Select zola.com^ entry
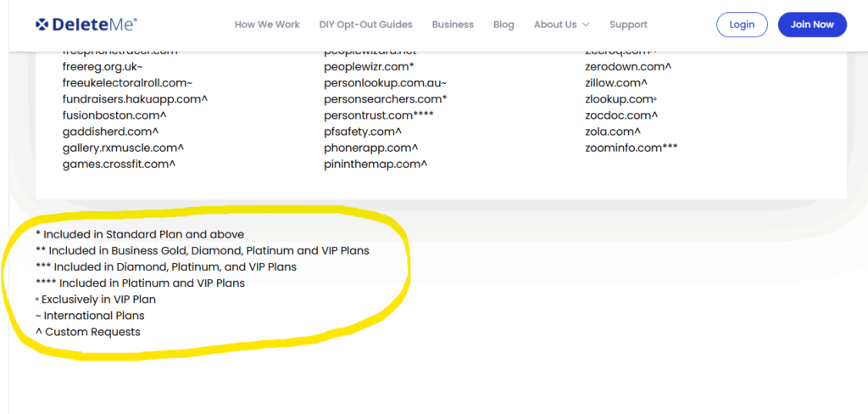Viewport: 868px width, 414px height. click(613, 131)
